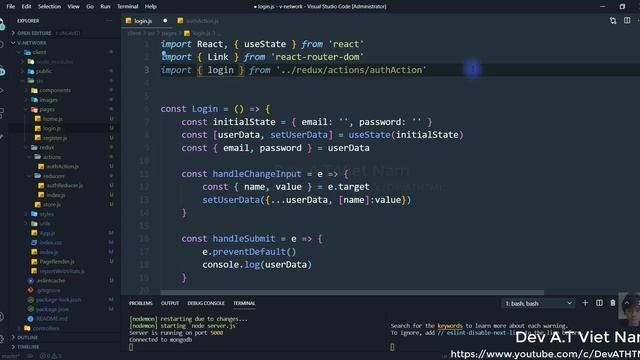Open the Debug Console panel tab

206,303
